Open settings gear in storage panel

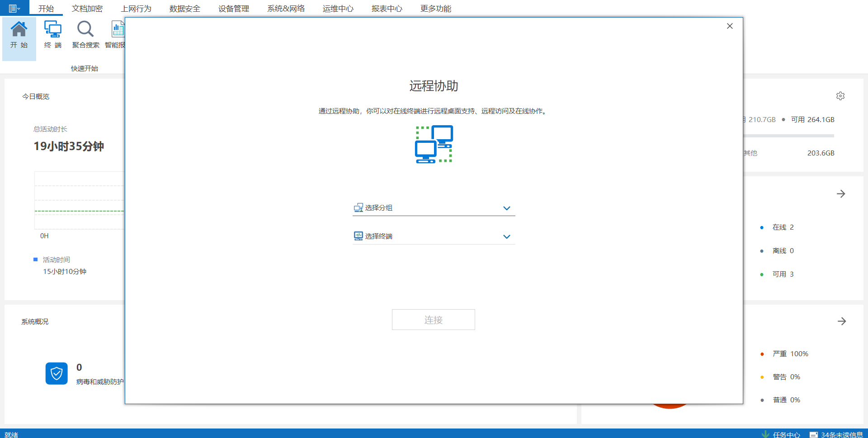840,96
